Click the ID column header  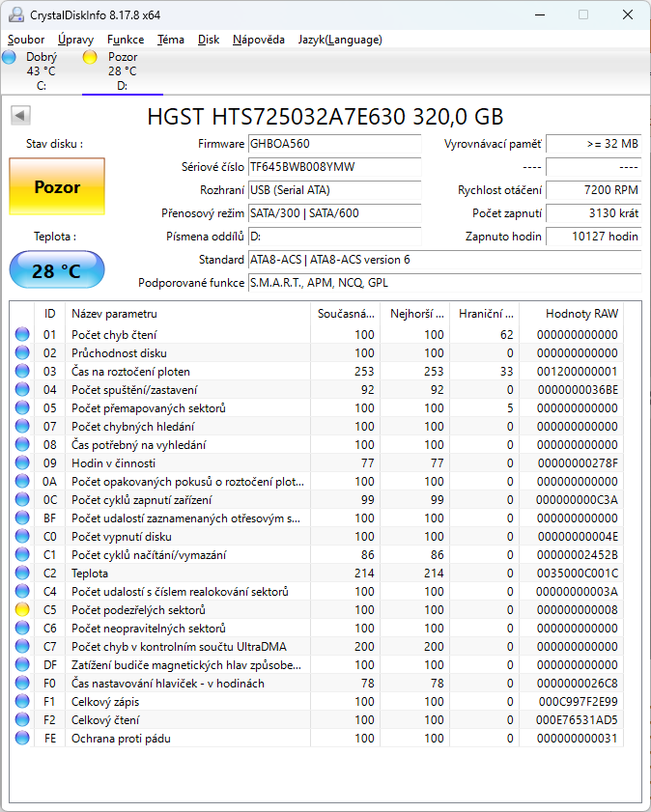pyautogui.click(x=49, y=313)
